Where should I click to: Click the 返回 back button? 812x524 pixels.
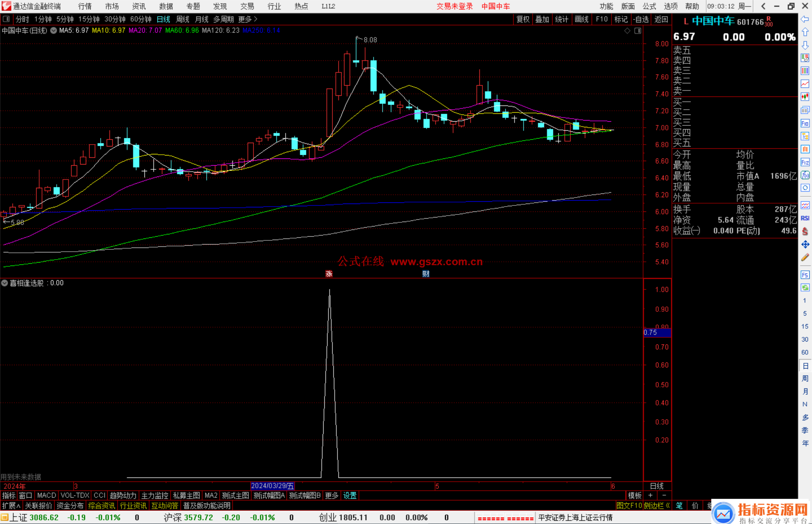coord(661,19)
